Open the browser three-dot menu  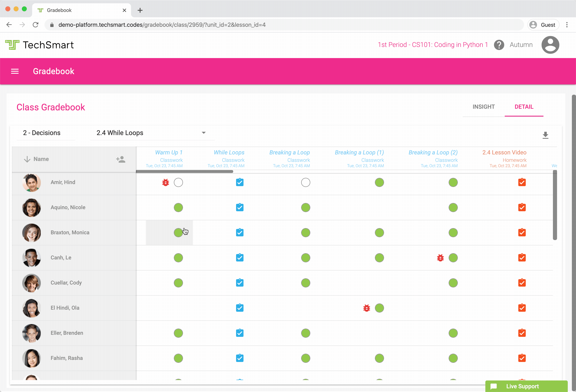pos(567,25)
